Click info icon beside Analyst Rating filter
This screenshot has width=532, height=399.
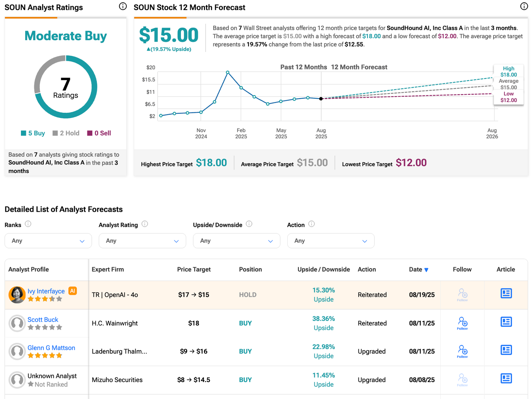point(145,224)
